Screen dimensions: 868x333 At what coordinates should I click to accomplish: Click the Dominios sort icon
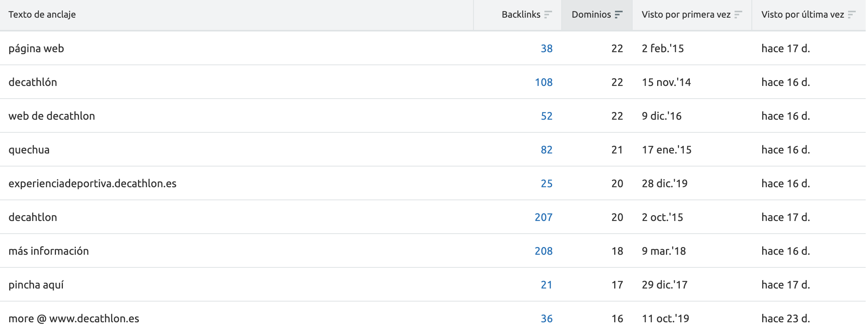point(618,15)
